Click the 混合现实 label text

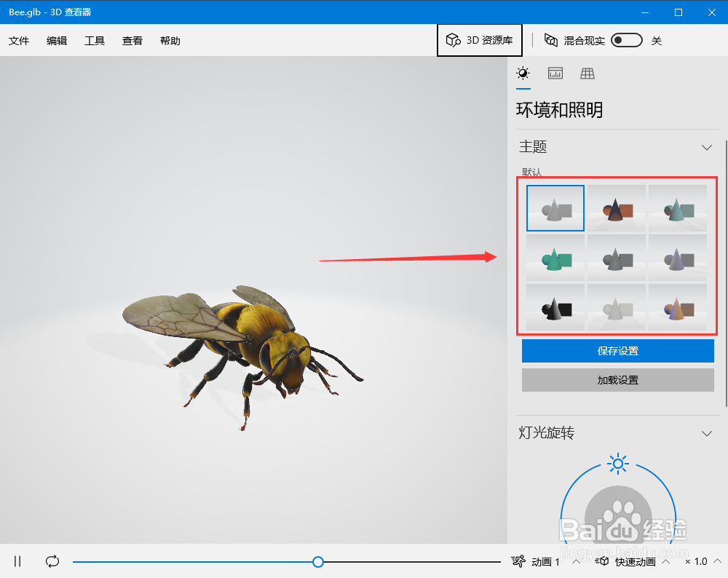pos(584,41)
